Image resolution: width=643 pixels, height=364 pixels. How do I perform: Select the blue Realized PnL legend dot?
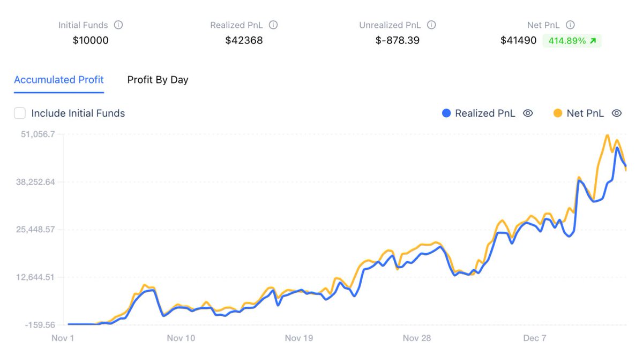(446, 113)
